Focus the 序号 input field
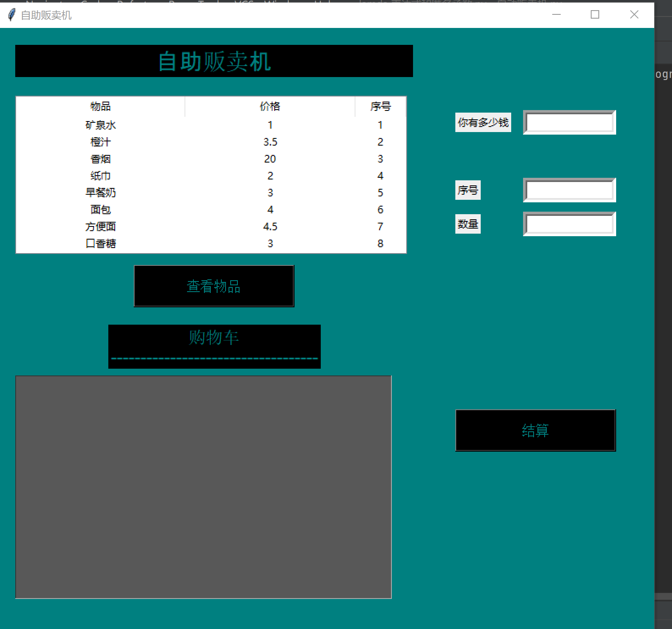 (x=570, y=190)
